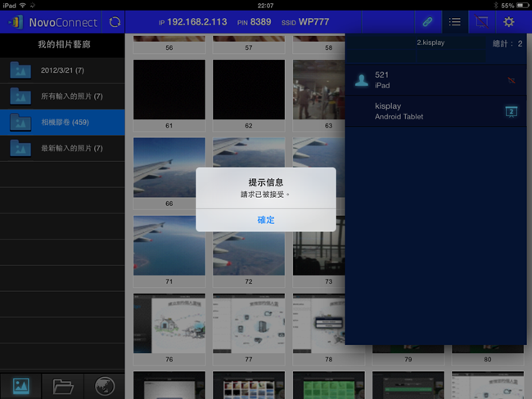Select photo thumbnail number 66

coord(169,168)
